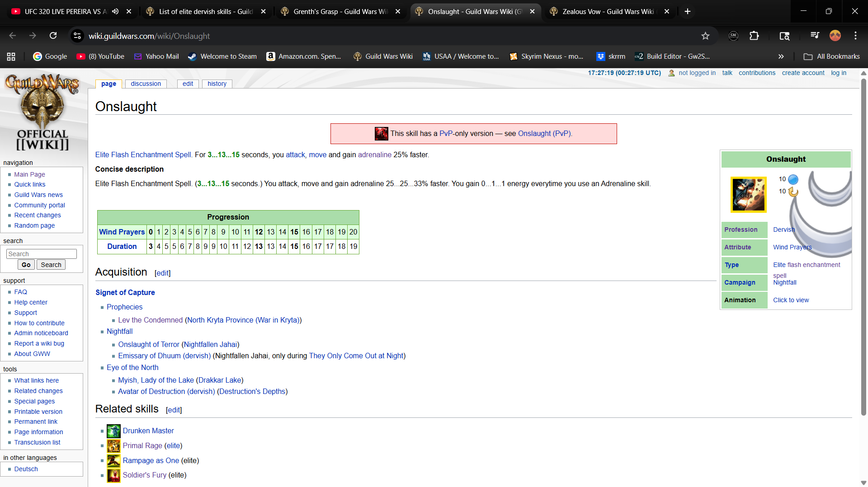Click the CAI extension icon

733,36
